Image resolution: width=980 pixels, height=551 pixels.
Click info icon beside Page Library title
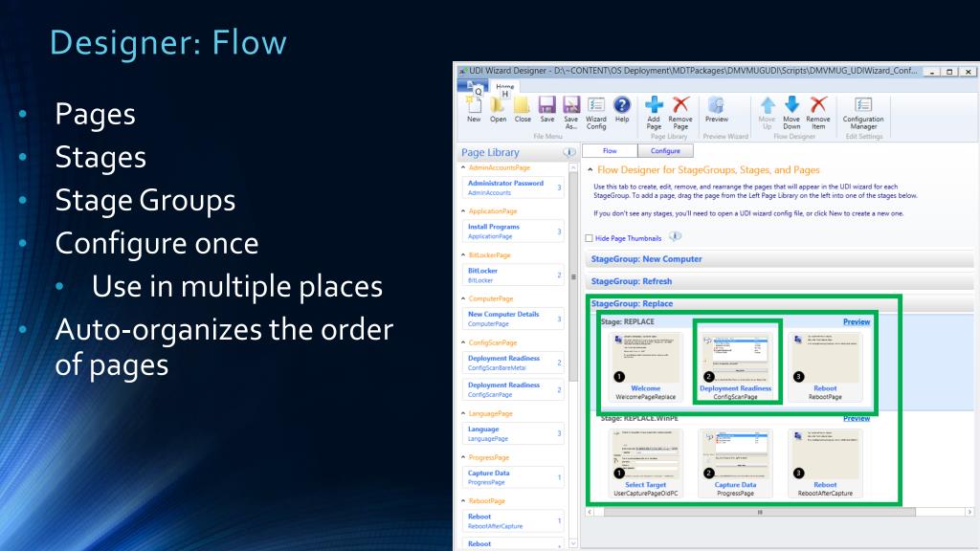[568, 152]
